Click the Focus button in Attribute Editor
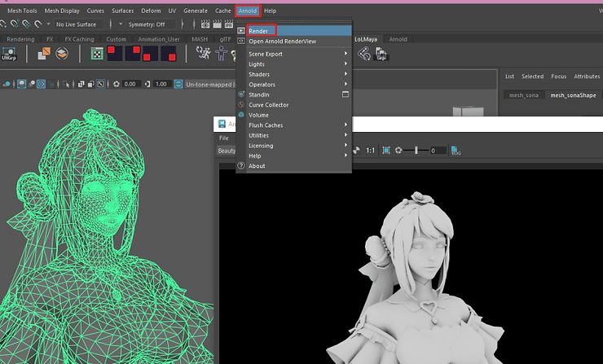The height and width of the screenshot is (364, 603). [558, 77]
